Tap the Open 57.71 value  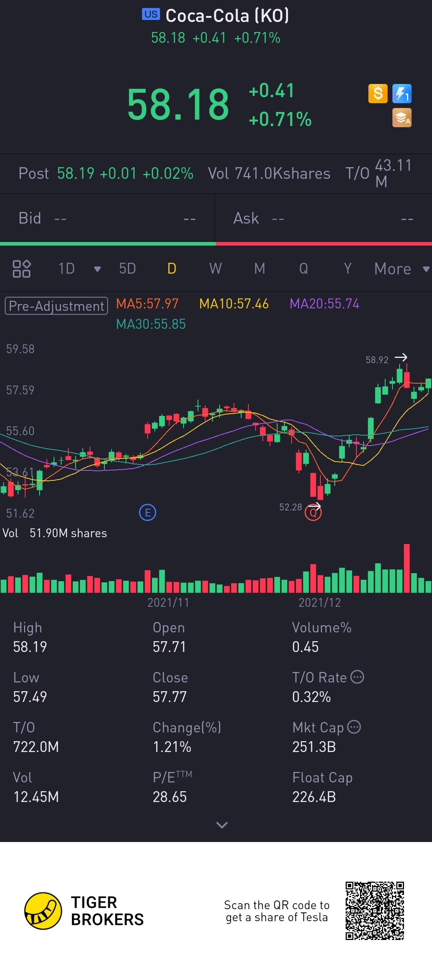pyautogui.click(x=170, y=647)
